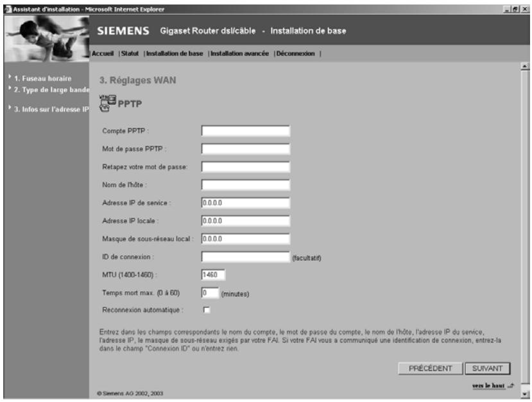
Task: Click Déconnexion to log out
Action: (x=295, y=54)
